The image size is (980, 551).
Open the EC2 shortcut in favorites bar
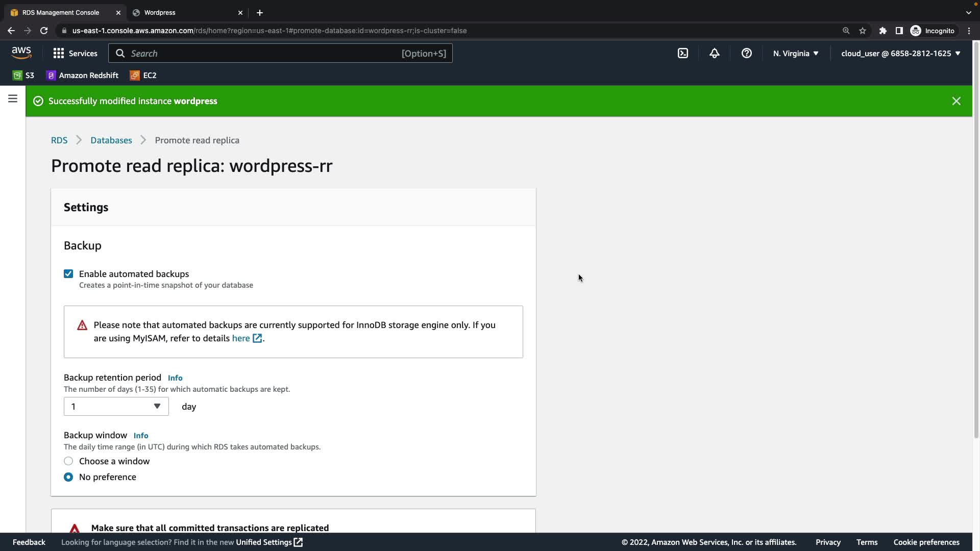[143, 76]
